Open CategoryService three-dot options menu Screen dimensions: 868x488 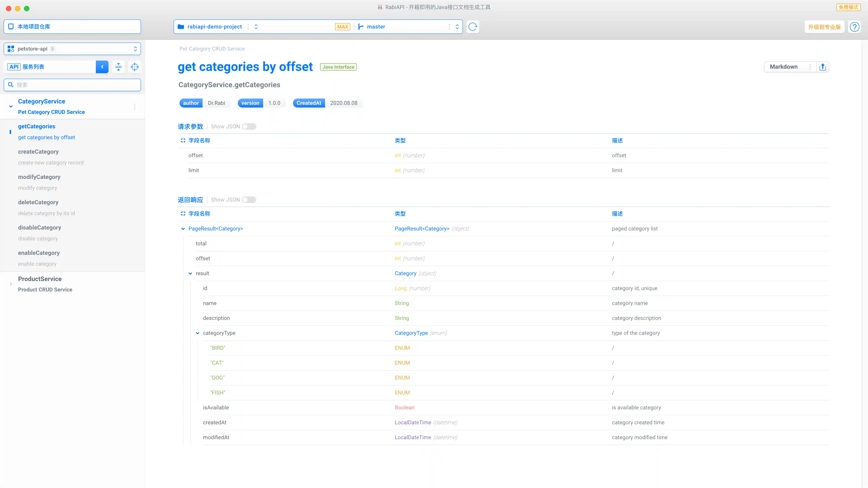tap(134, 107)
